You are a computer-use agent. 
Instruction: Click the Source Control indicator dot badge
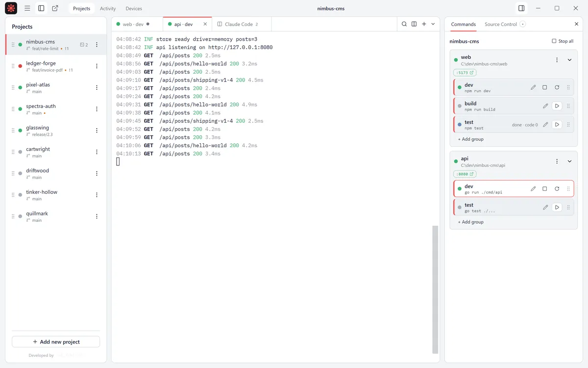[x=523, y=24]
